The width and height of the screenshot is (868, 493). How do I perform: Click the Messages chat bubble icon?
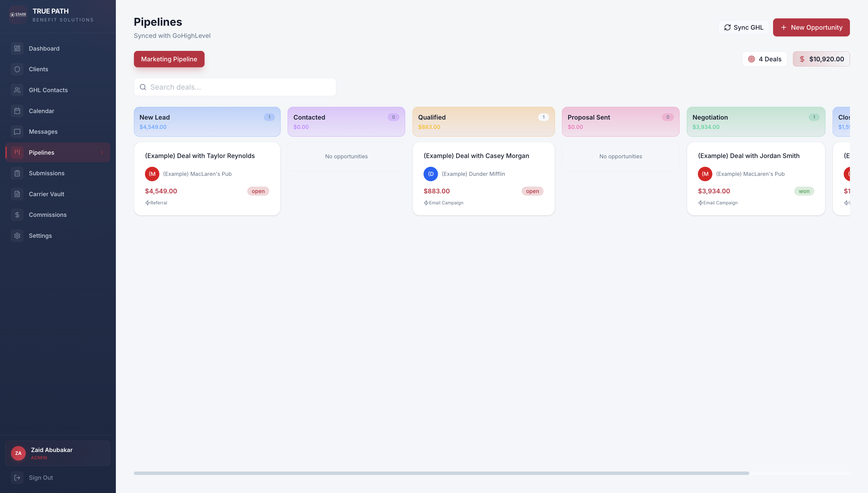coord(17,132)
